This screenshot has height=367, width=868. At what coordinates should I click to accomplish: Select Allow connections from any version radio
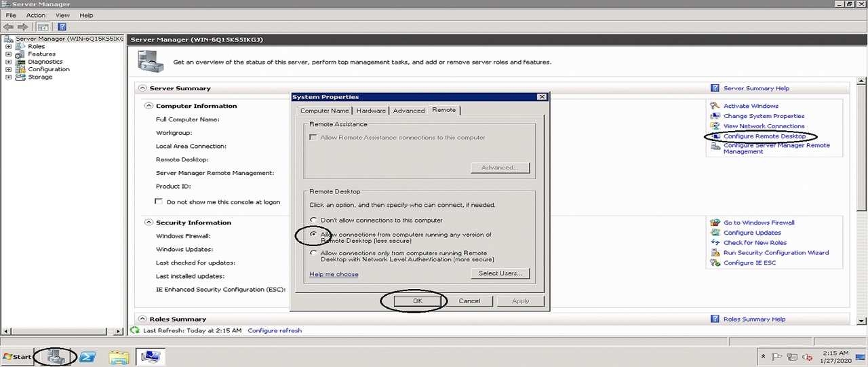pos(313,234)
